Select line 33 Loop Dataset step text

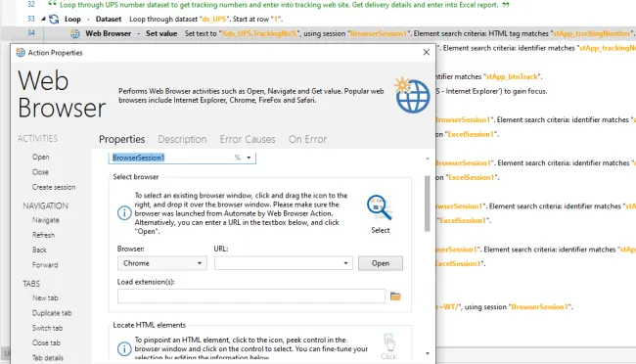[173, 19]
